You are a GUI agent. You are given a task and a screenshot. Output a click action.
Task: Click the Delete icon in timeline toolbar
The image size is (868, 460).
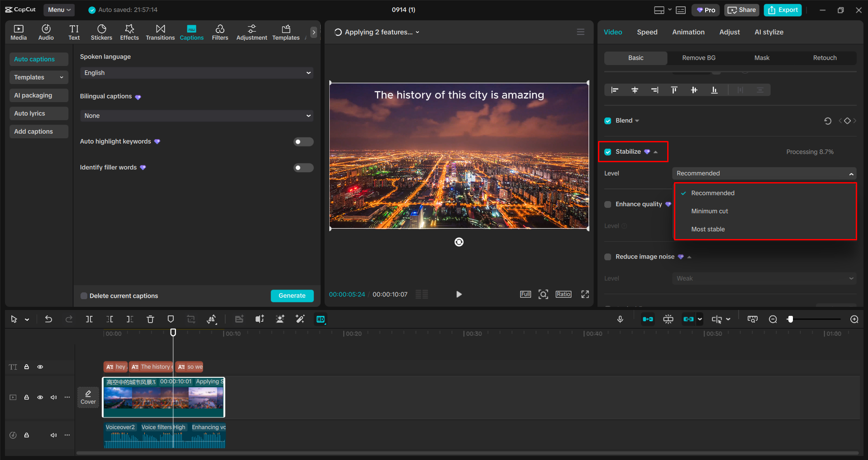pos(150,319)
